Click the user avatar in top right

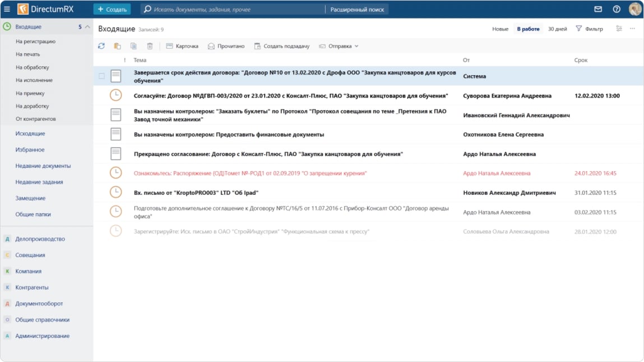[634, 10]
